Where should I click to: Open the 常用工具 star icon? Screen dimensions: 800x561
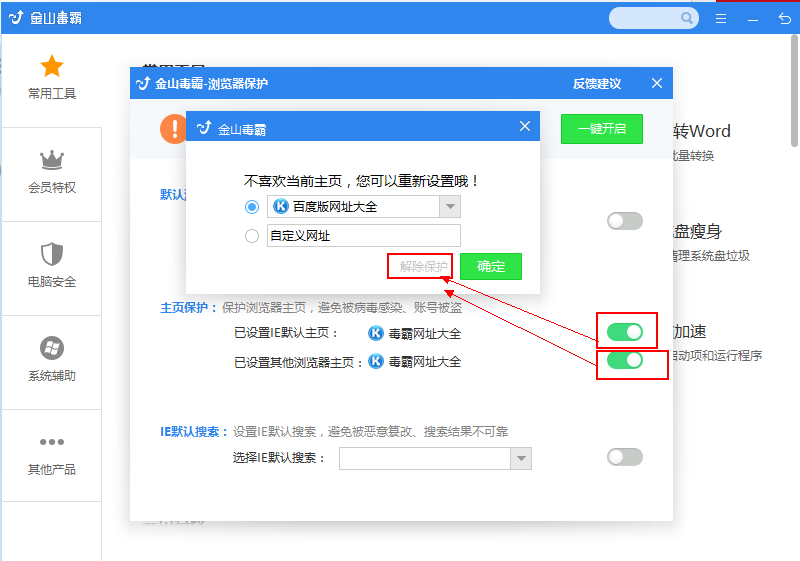click(52, 66)
